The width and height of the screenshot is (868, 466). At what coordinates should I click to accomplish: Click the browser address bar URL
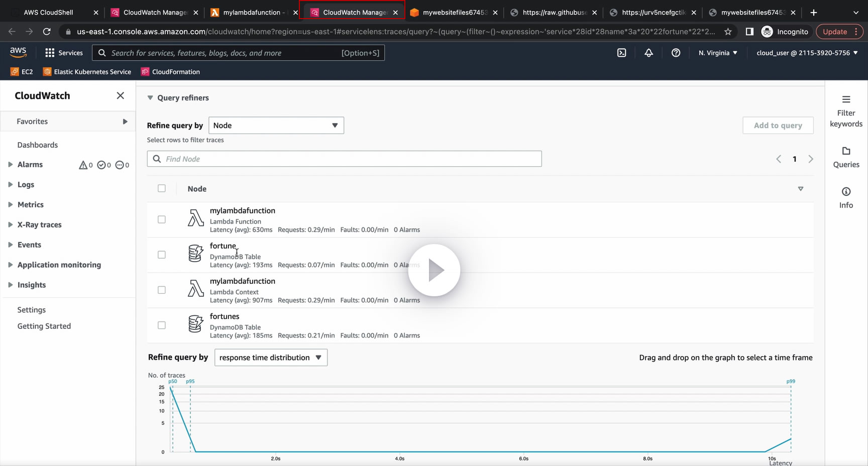coord(396,32)
